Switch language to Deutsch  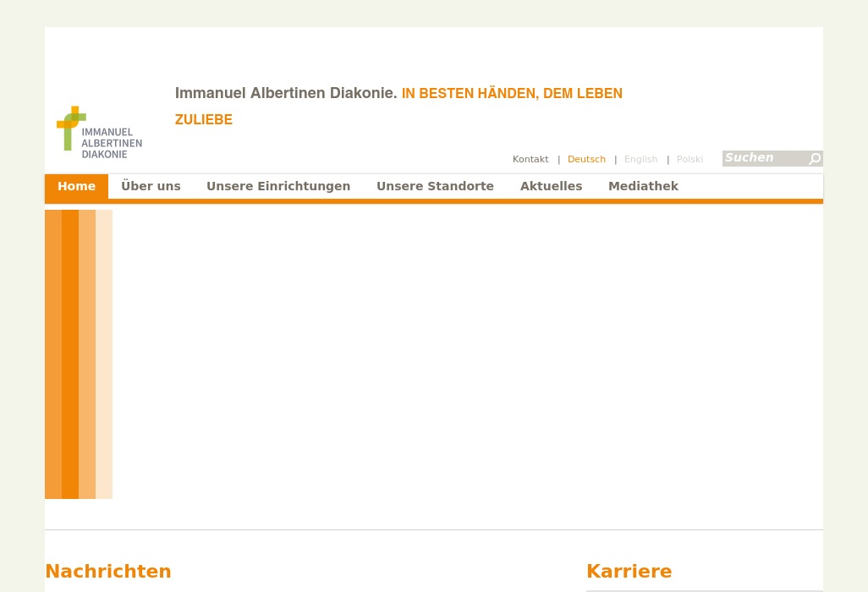coord(586,159)
